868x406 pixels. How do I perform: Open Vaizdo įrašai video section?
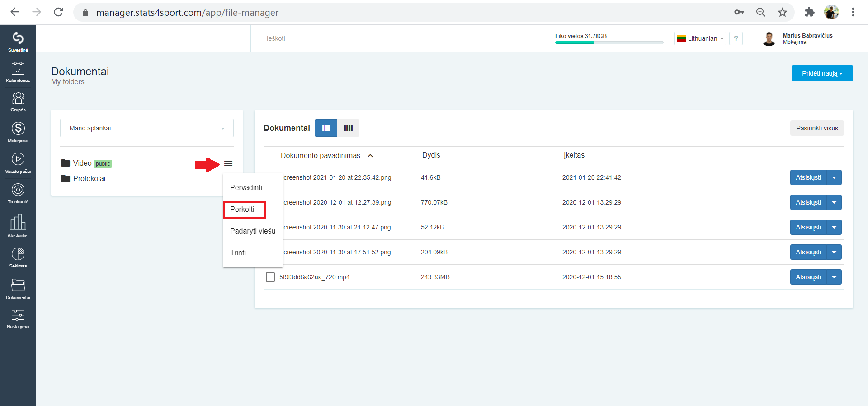click(18, 163)
